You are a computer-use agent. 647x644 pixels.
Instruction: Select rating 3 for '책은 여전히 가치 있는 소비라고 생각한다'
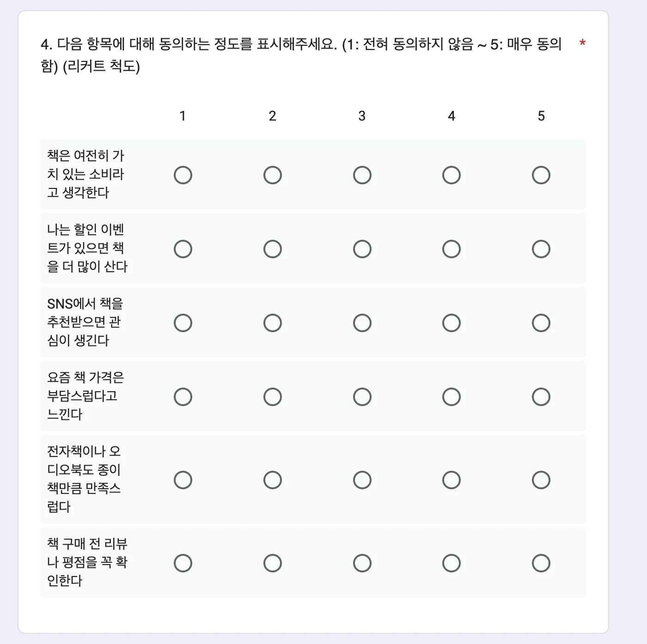click(362, 175)
